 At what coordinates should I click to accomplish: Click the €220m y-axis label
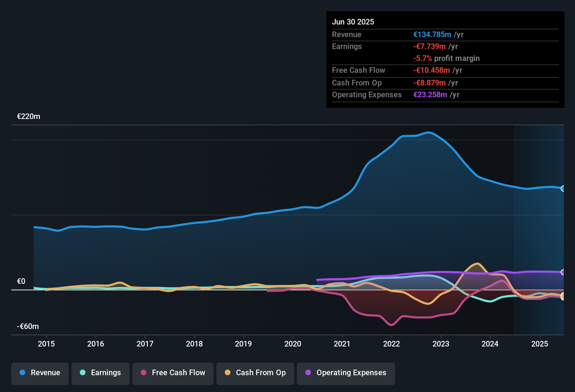(x=28, y=117)
